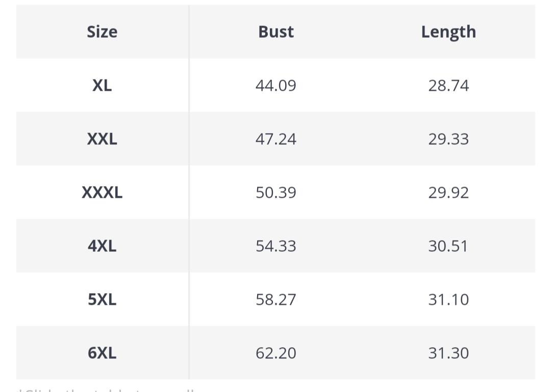Click the bust value 47.24
Image resolution: width=551 pixels, height=392 pixels.
pos(276,139)
